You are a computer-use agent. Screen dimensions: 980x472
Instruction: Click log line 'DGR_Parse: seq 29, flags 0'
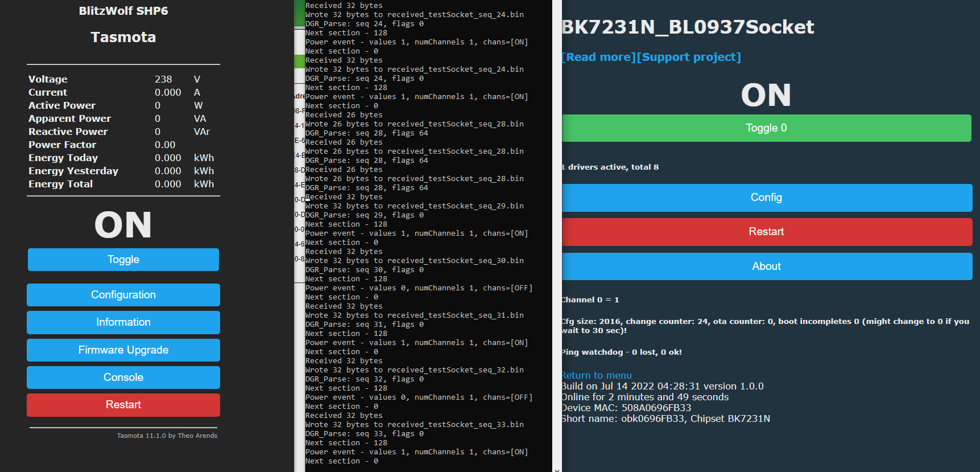[365, 215]
